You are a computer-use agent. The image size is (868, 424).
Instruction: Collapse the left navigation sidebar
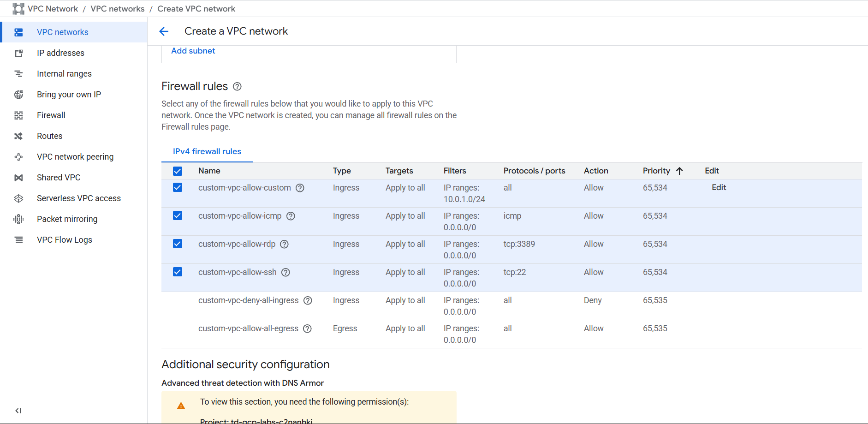click(18, 411)
